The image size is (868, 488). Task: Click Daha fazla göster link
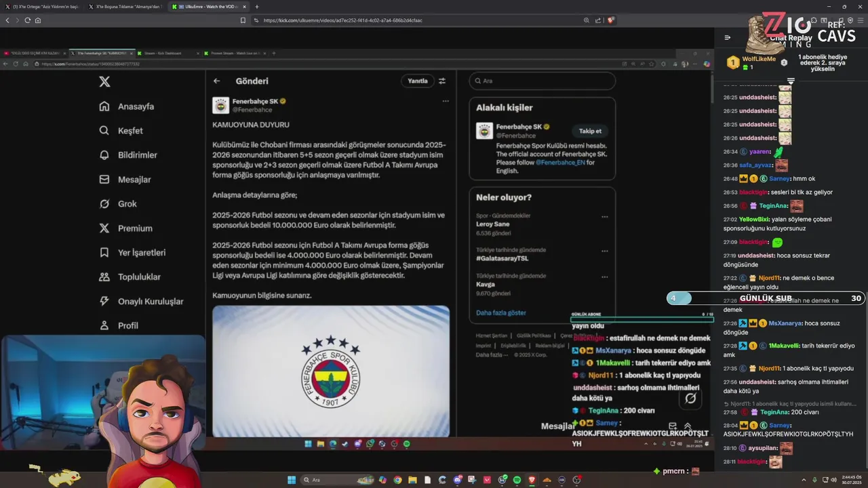coord(500,312)
